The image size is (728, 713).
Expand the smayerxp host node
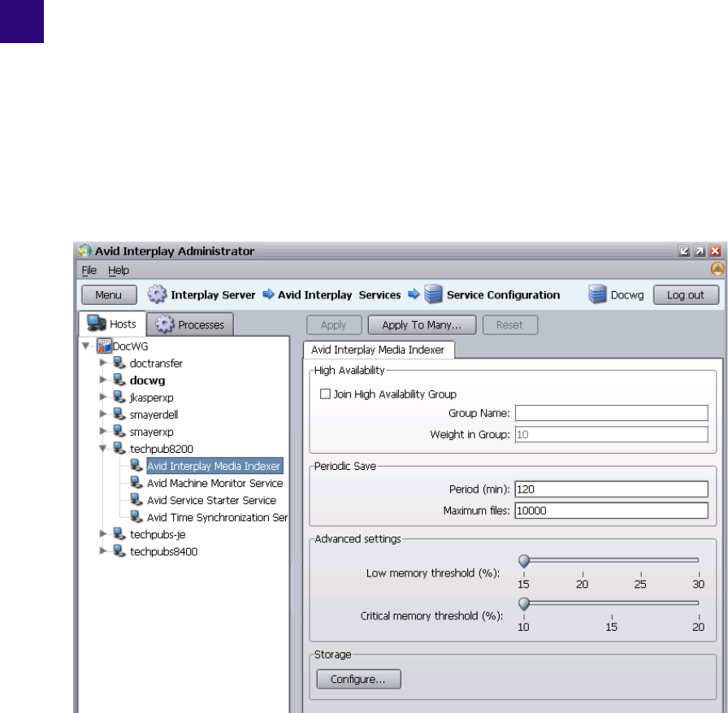(103, 432)
